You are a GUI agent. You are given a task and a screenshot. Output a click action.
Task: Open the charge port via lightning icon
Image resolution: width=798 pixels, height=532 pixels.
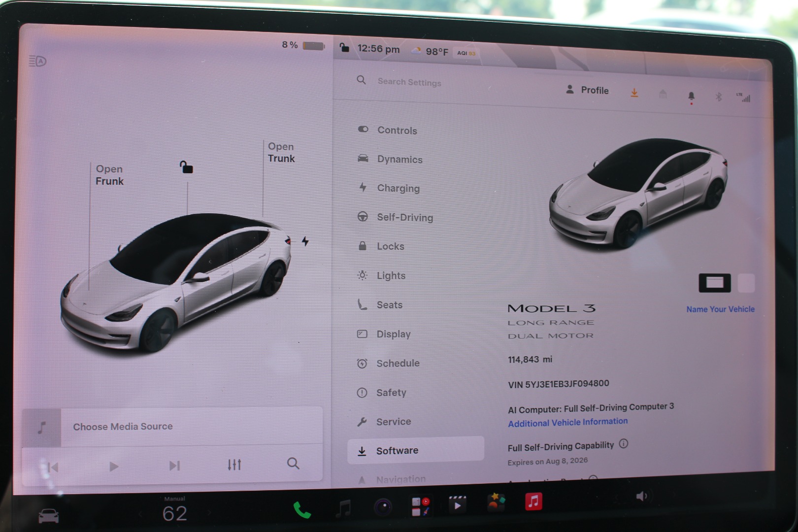(305, 241)
